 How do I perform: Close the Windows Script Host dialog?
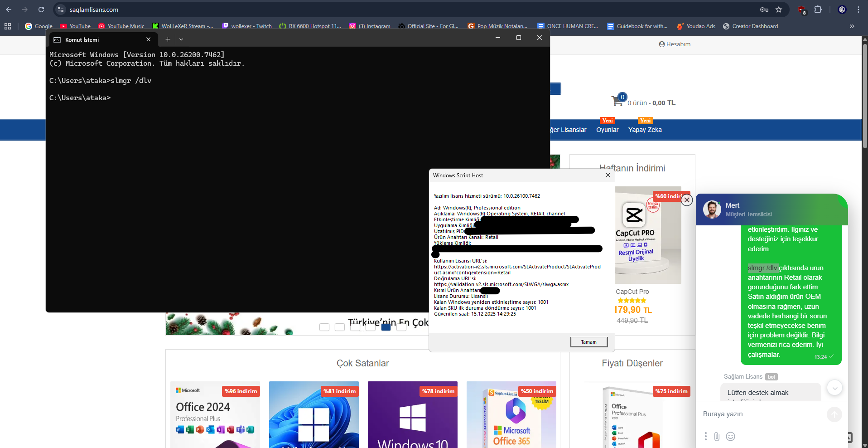(608, 175)
